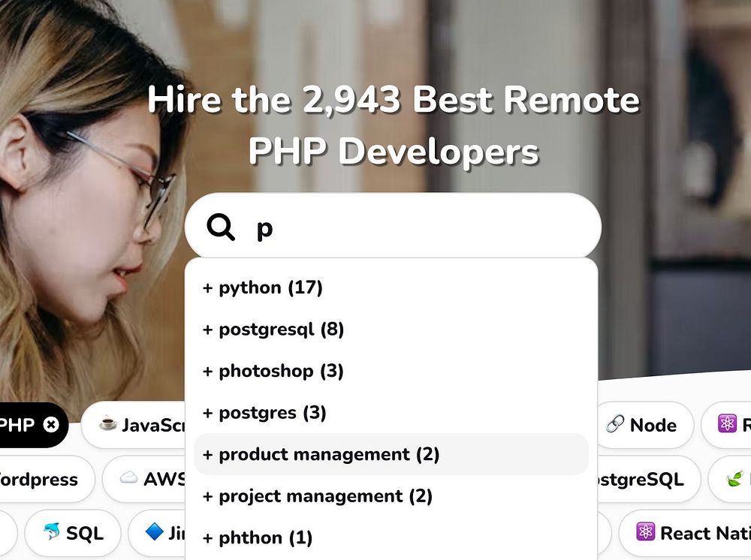Select the postgresql (8) suggestion
This screenshot has width=751, height=560.
pyautogui.click(x=391, y=330)
